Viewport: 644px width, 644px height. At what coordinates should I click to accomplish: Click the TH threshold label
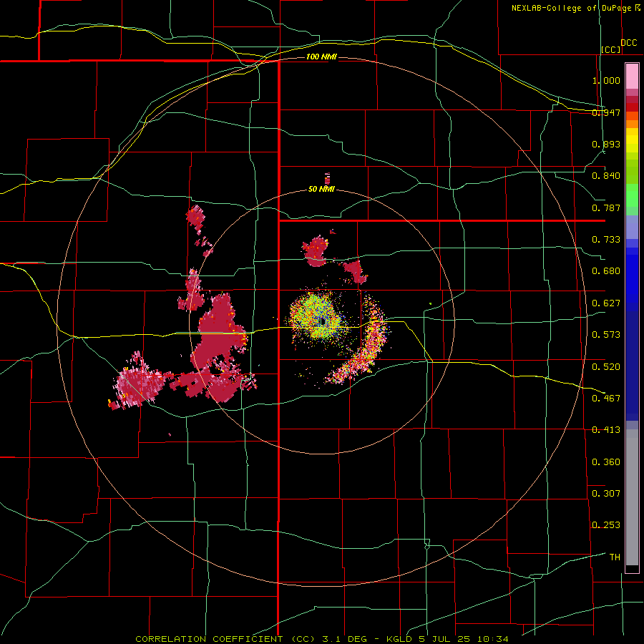[x=615, y=557]
